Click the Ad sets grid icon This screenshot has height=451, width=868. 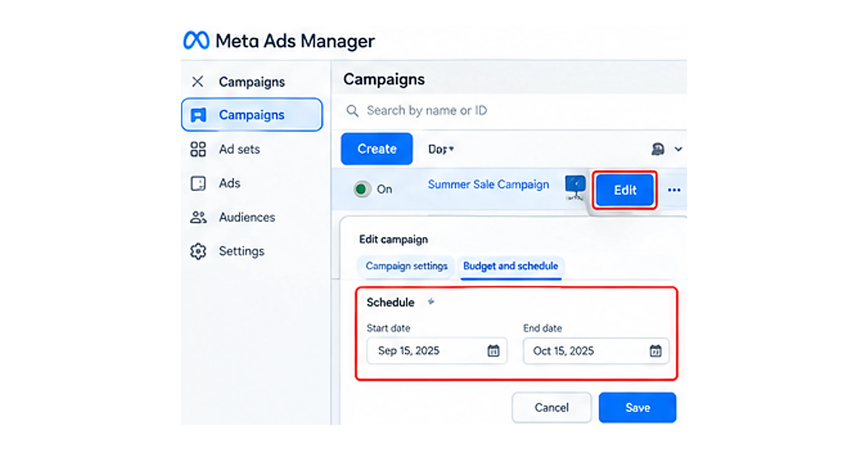pyautogui.click(x=198, y=149)
